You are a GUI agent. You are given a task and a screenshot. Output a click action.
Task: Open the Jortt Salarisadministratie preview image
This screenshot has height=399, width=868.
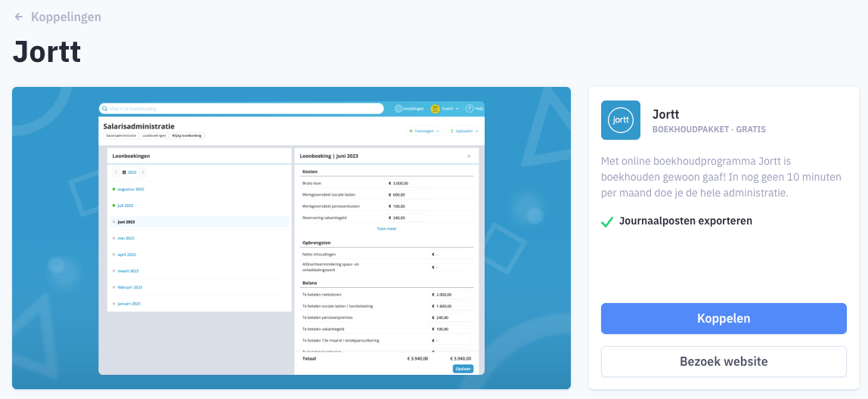point(291,238)
